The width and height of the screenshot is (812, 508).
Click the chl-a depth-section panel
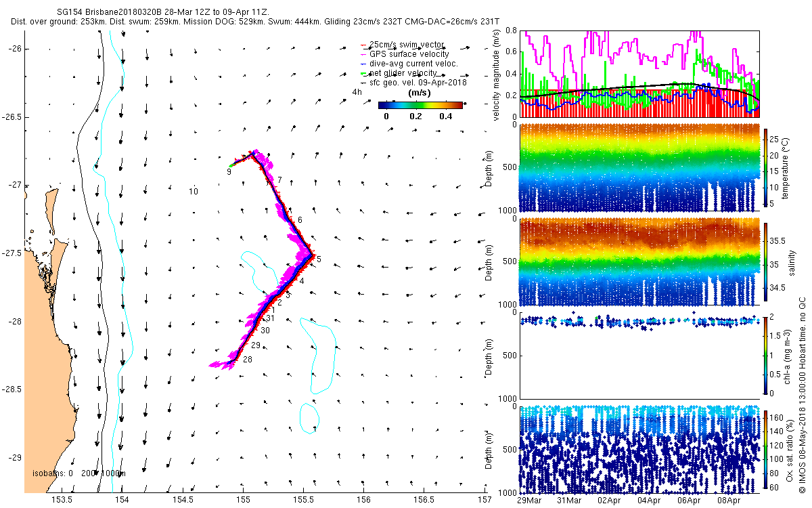click(x=639, y=355)
